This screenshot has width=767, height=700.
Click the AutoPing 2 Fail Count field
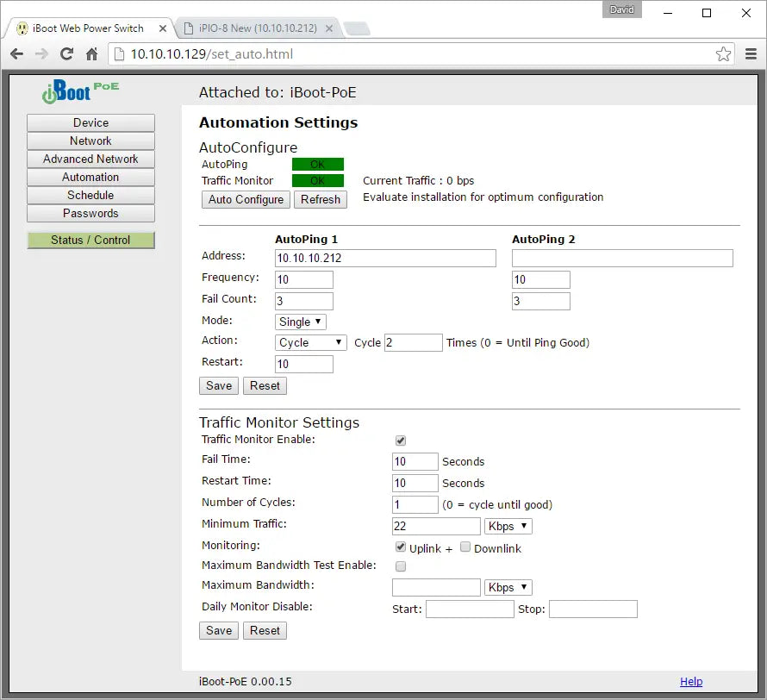coord(541,302)
